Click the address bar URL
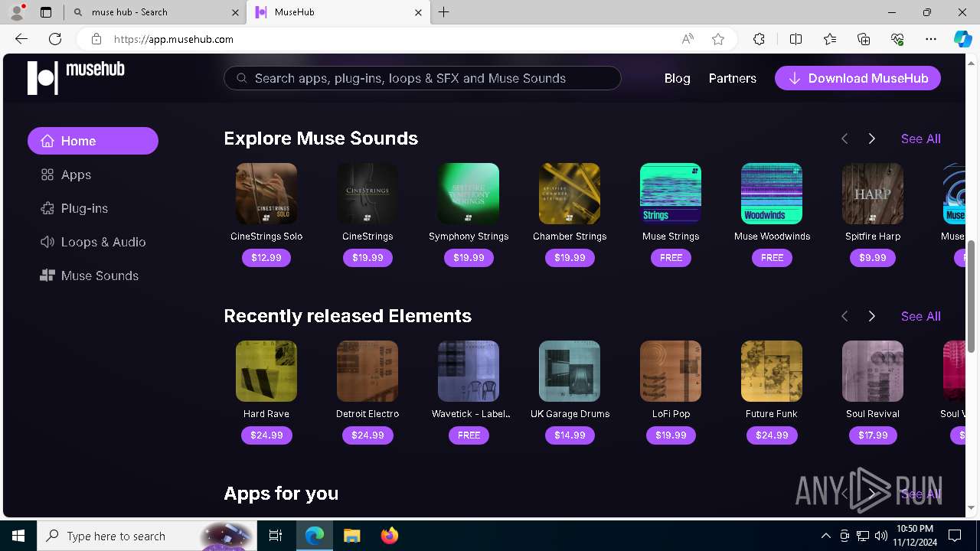Image resolution: width=980 pixels, height=551 pixels. [174, 39]
